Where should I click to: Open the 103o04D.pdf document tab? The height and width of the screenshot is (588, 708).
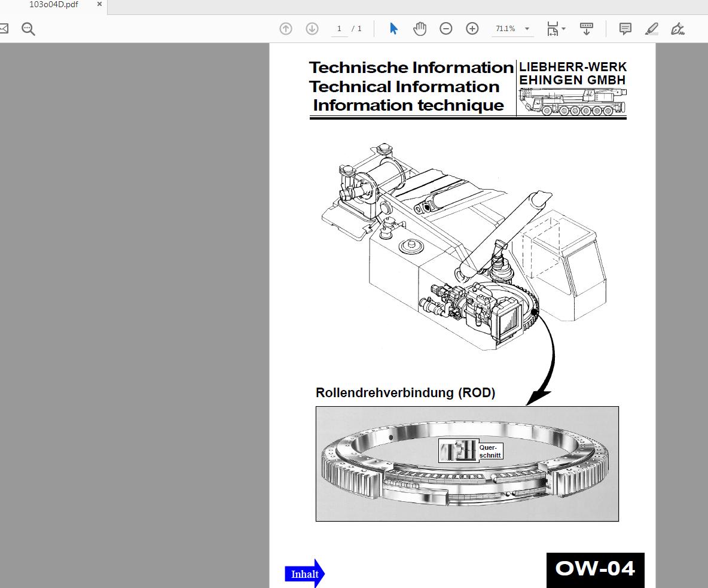[x=53, y=5]
